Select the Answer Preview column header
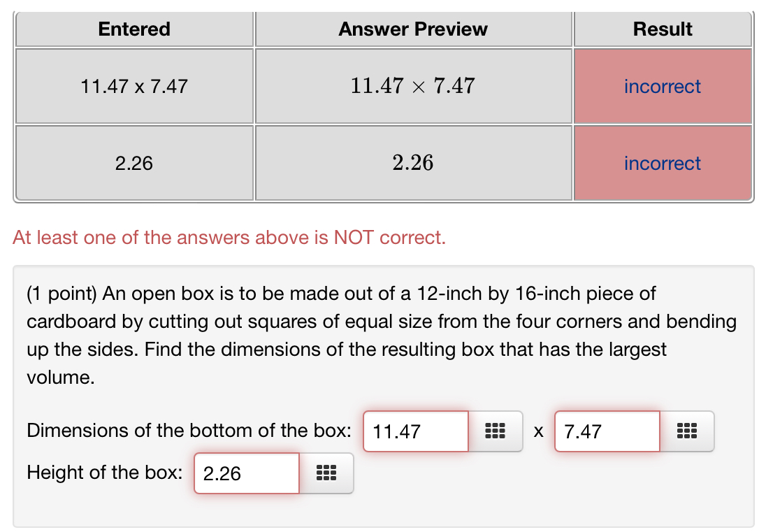766x532 pixels. [x=412, y=29]
